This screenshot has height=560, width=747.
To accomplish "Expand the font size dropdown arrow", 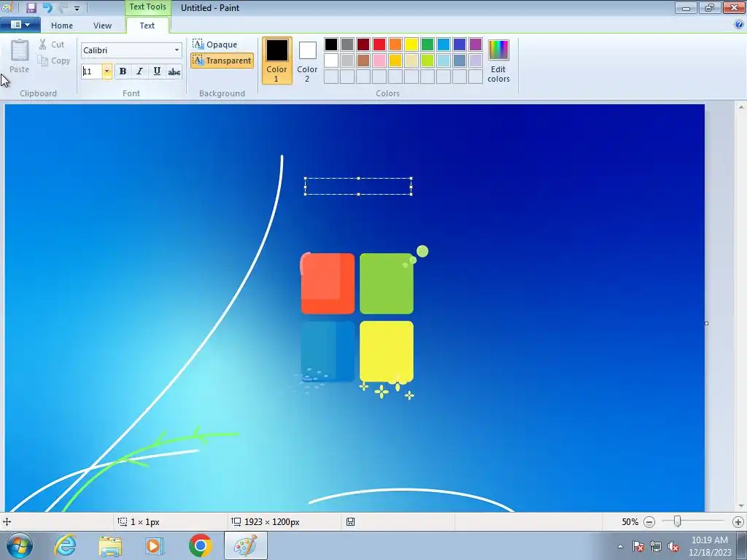I will tap(107, 71).
